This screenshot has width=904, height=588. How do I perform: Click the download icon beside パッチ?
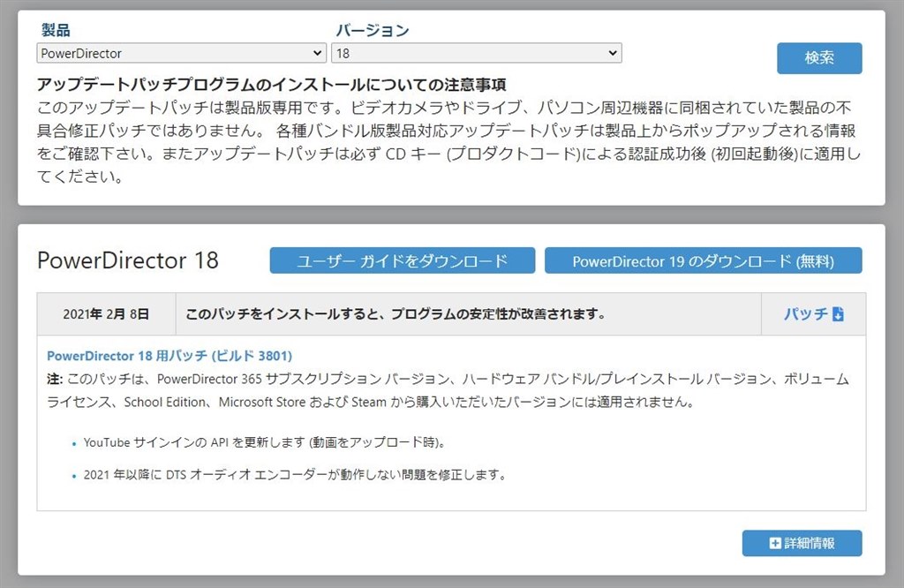point(839,314)
